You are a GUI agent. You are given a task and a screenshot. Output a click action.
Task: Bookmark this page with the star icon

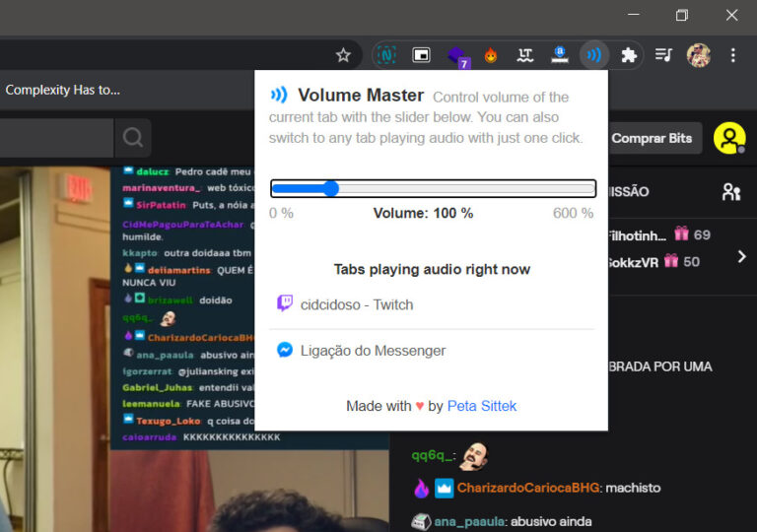(x=343, y=55)
